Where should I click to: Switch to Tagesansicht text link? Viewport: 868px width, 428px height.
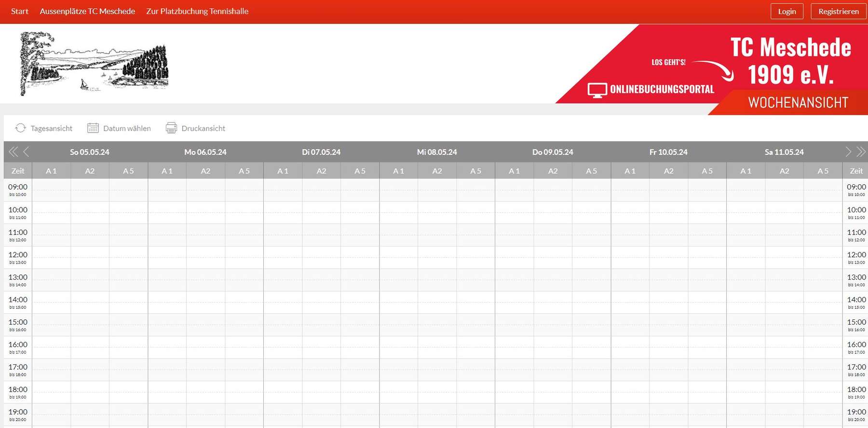(x=51, y=128)
